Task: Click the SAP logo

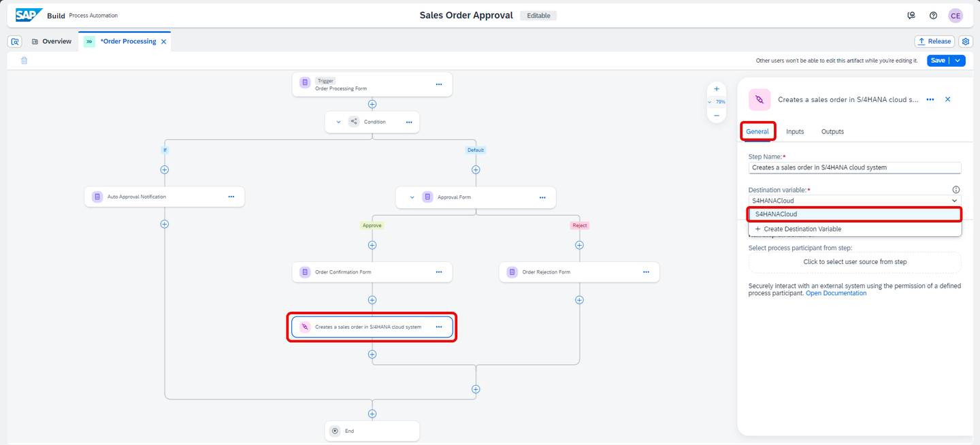Action: click(x=30, y=15)
